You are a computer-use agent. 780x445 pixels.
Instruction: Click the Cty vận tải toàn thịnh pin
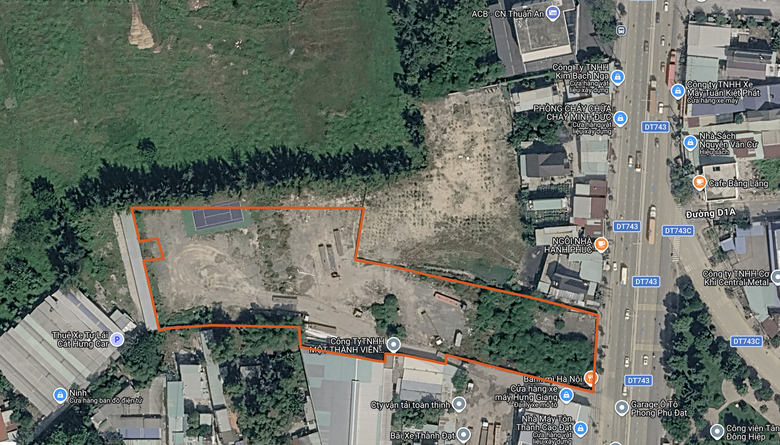pyautogui.click(x=459, y=404)
